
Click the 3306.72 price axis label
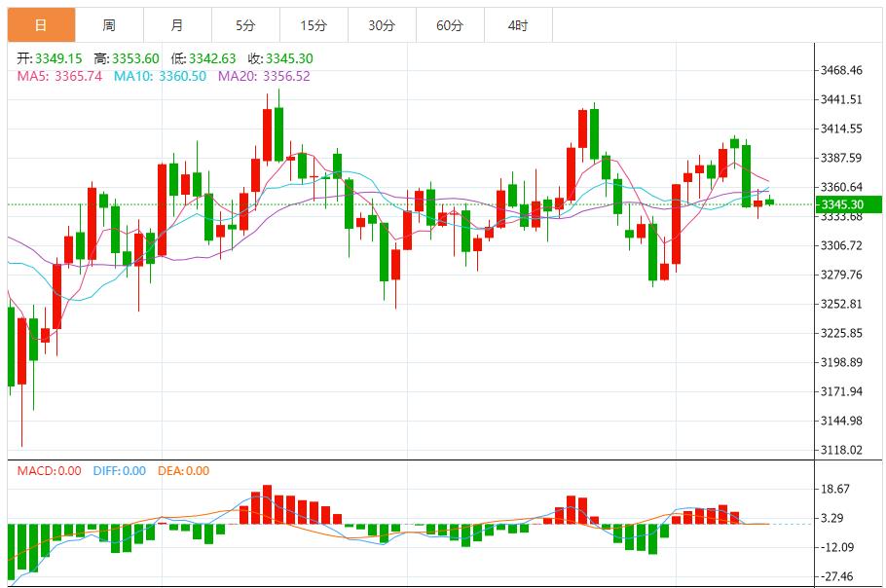pyautogui.click(x=841, y=245)
